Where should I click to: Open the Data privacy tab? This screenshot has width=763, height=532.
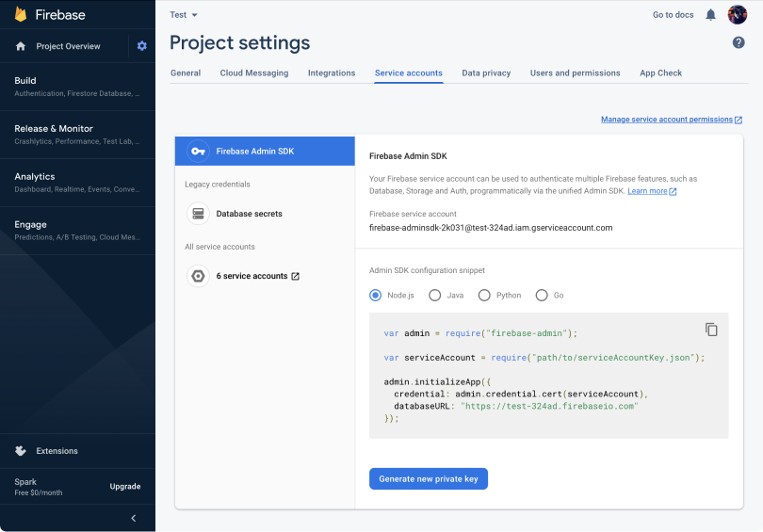pos(486,73)
